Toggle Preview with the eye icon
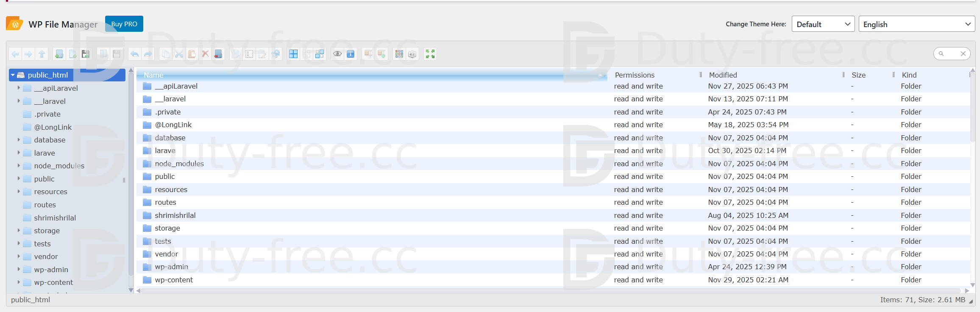Image resolution: width=980 pixels, height=312 pixels. pos(337,54)
